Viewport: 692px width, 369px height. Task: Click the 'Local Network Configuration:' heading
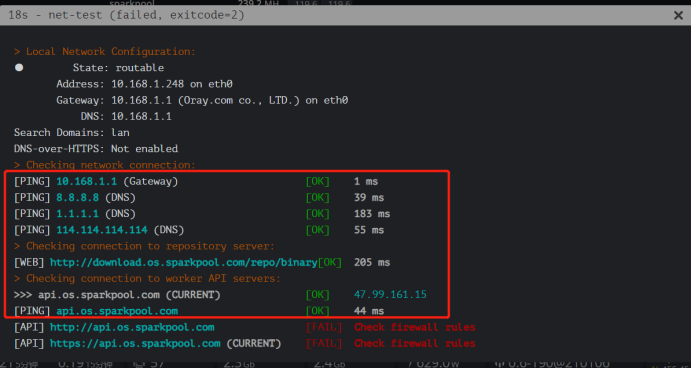110,52
